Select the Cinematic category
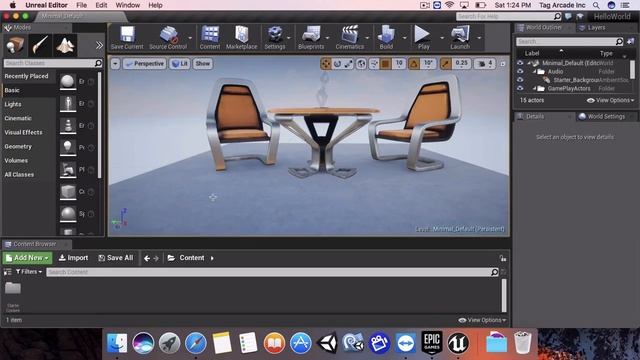 [29, 118]
